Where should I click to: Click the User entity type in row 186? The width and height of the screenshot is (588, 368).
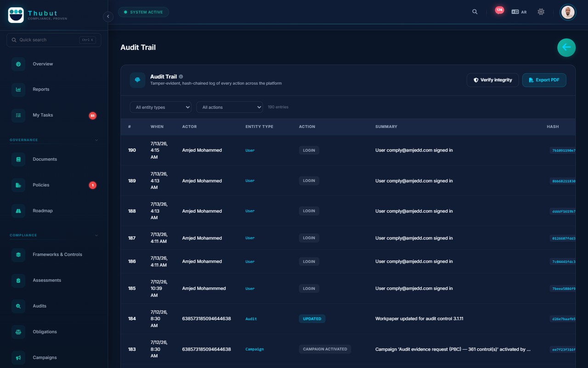[250, 262]
